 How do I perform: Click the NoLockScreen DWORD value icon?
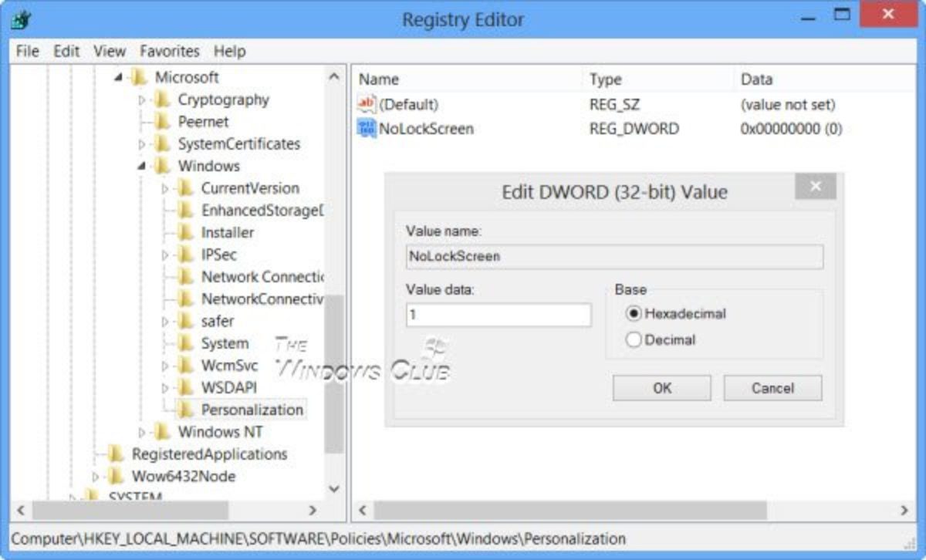pos(367,129)
